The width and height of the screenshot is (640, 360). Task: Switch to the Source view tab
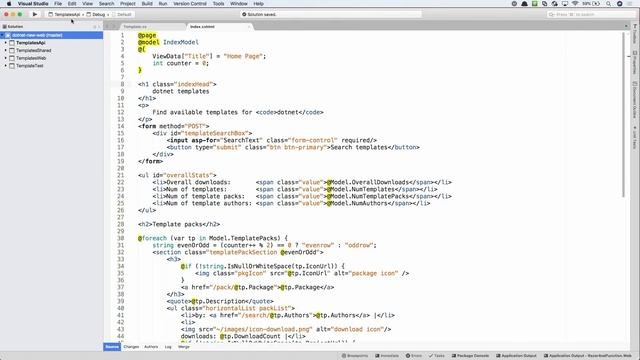click(x=112, y=347)
